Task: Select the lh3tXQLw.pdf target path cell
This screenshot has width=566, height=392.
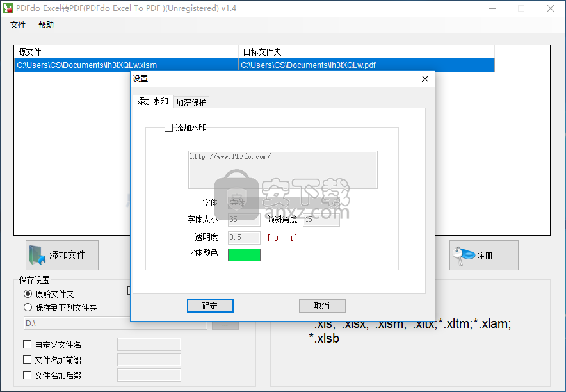Action: click(367, 65)
